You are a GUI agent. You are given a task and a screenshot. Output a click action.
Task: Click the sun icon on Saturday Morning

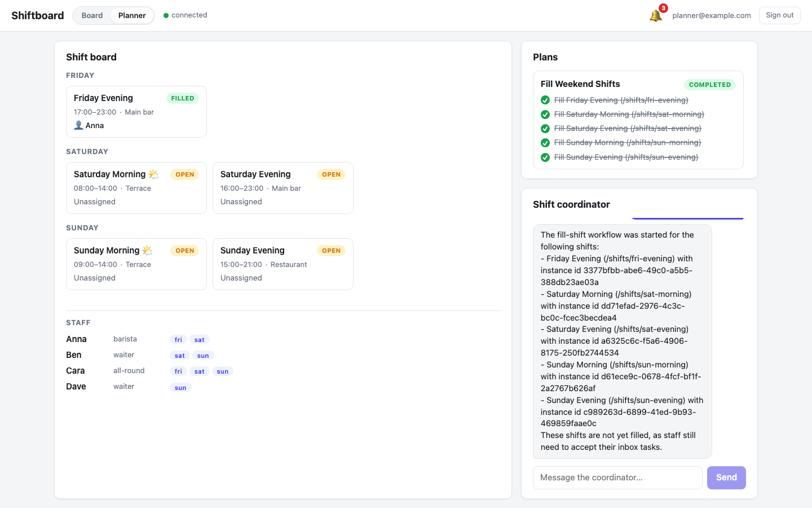pos(153,174)
